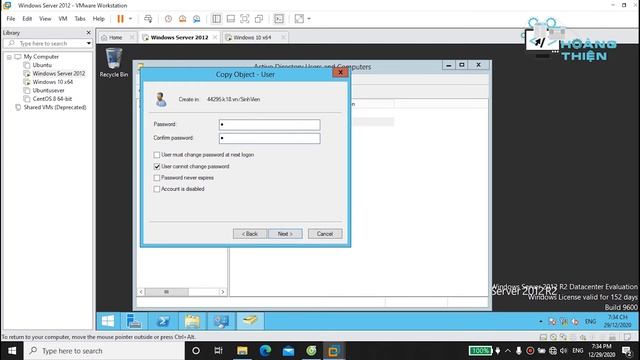The width and height of the screenshot is (640, 360).
Task: Select Windows 10 x64 in the library tree
Action: coord(53,82)
